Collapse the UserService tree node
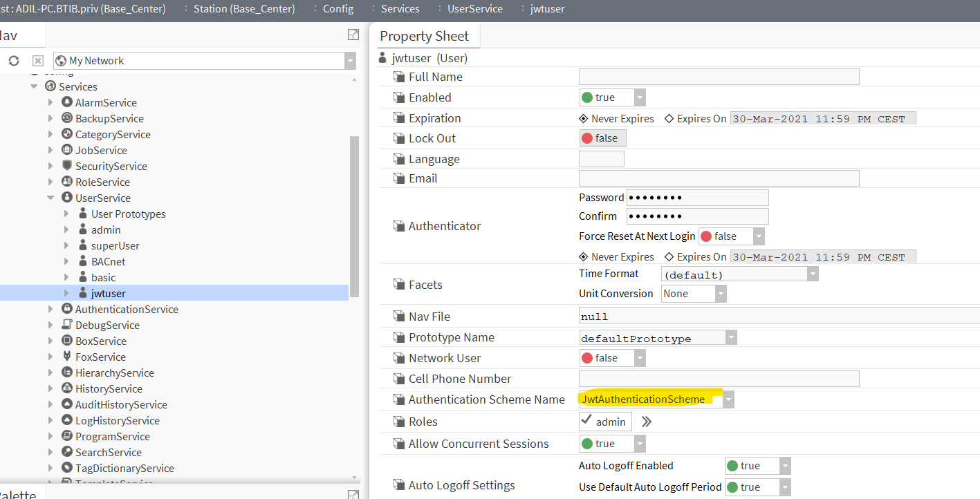The width and height of the screenshot is (980, 499). pos(50,198)
